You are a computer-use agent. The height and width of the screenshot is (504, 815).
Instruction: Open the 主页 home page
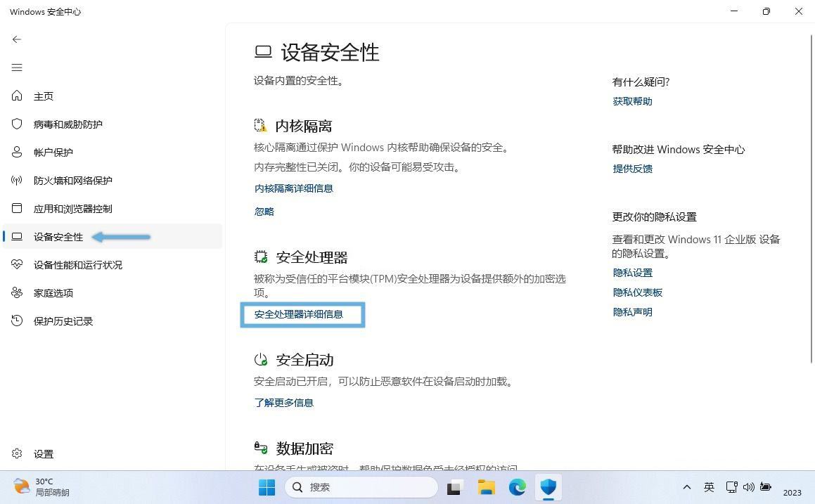44,96
